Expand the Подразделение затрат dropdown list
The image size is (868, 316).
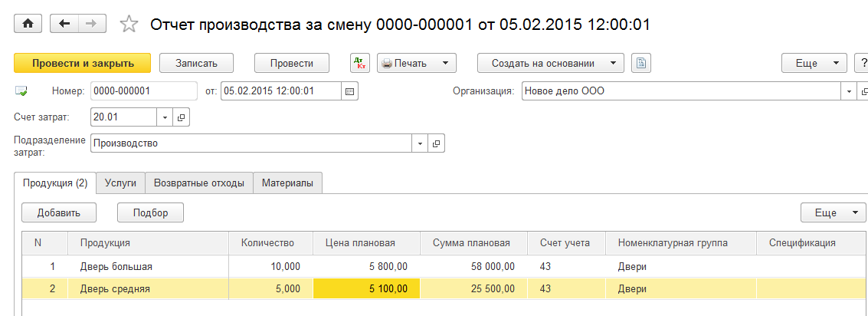click(x=420, y=143)
